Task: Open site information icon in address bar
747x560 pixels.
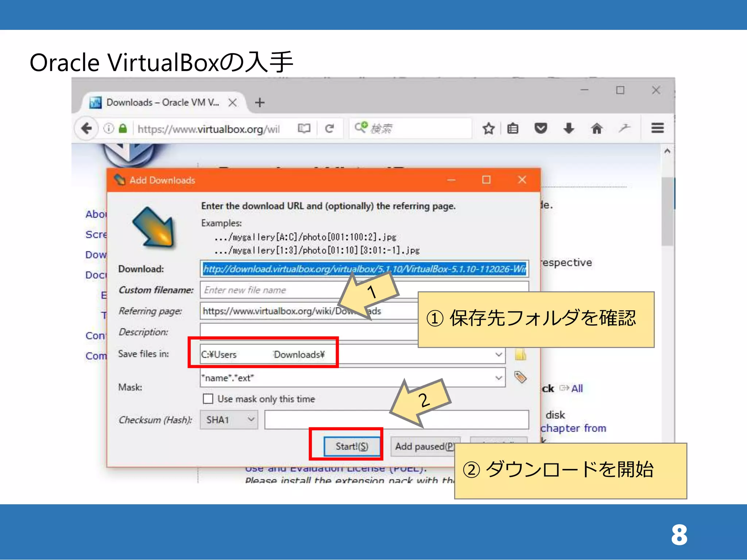Action: coord(109,128)
